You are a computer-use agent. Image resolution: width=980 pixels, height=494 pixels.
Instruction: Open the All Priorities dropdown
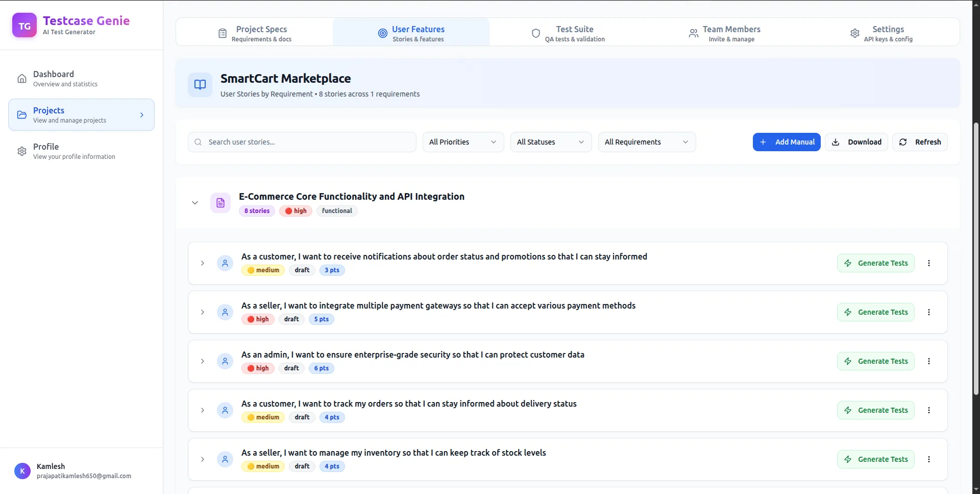(x=463, y=142)
